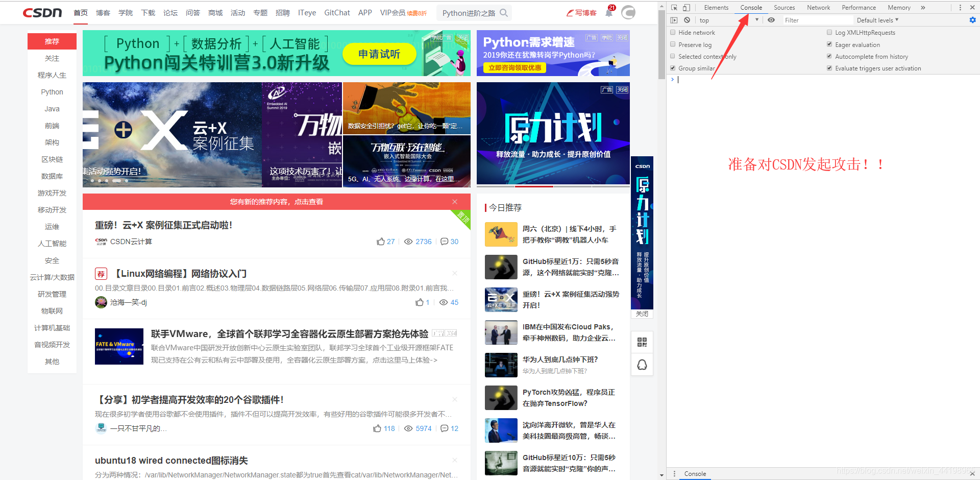Image resolution: width=980 pixels, height=480 pixels.
Task: Click 您有新的推荐内容，点击查看 banner text
Action: pyautogui.click(x=277, y=202)
